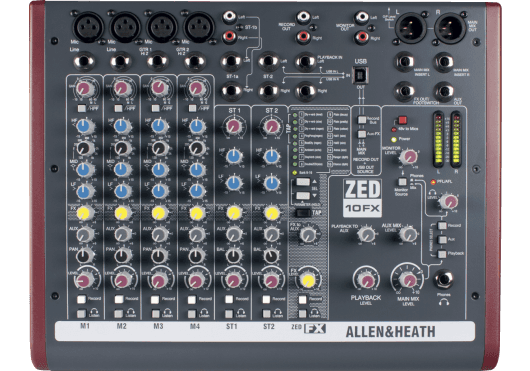Toggle the Listen switch in the FX strip
The height and width of the screenshot is (371, 530).
point(303,314)
